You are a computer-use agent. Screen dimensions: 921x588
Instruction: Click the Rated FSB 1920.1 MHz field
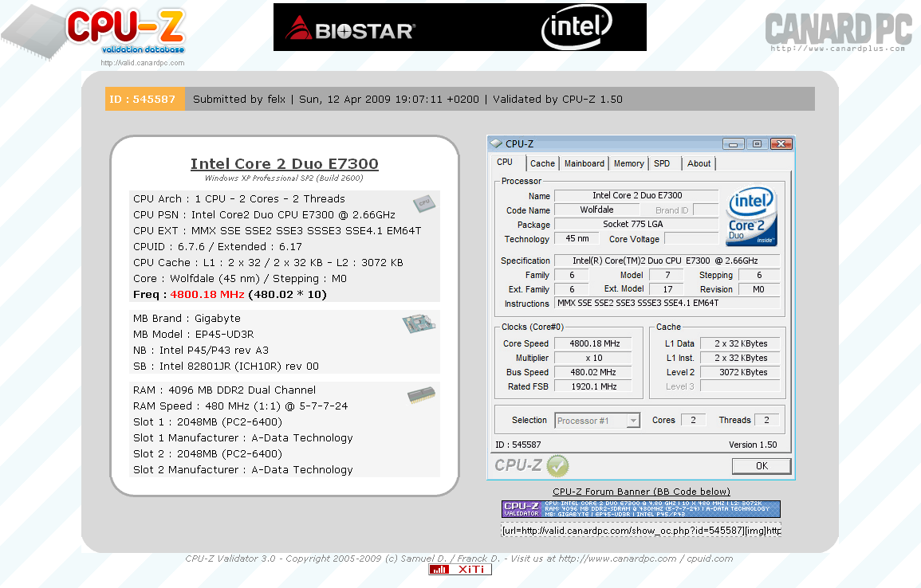tap(593, 386)
